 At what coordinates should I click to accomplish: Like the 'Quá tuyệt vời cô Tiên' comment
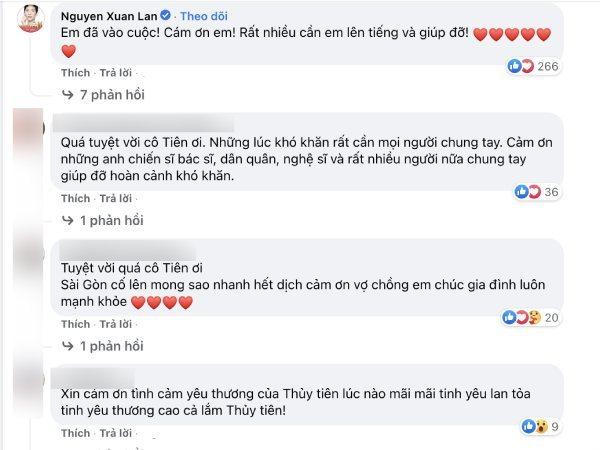pyautogui.click(x=75, y=198)
